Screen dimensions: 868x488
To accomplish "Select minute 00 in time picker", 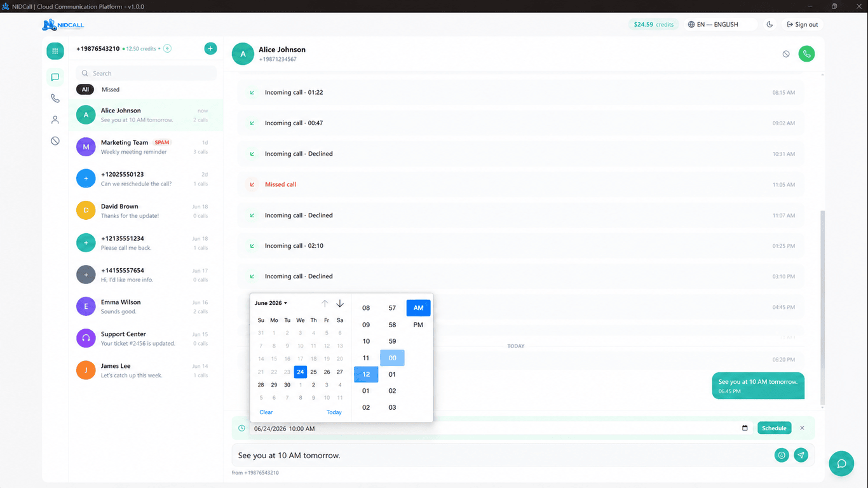I will pyautogui.click(x=392, y=358).
